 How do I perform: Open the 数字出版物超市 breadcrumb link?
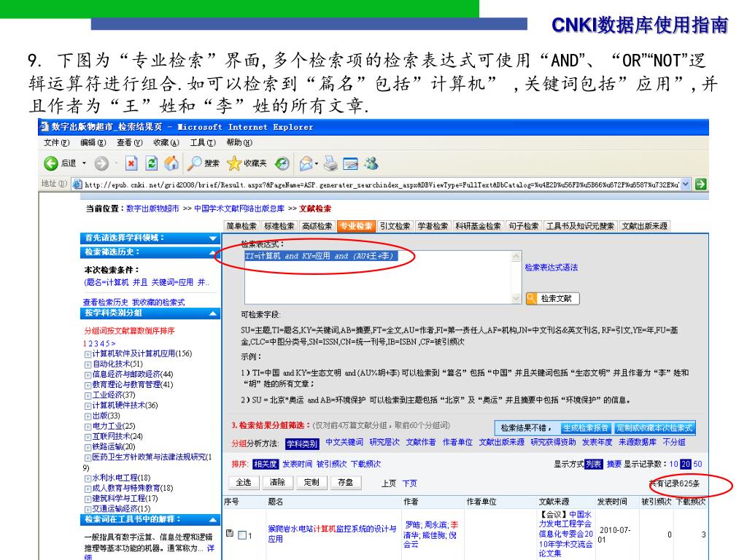[152, 209]
